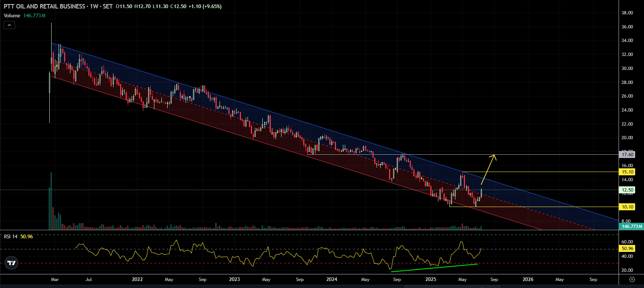Click the +1.10 (+9.65%) change value
This screenshot has height=288, width=644.
coord(205,6)
